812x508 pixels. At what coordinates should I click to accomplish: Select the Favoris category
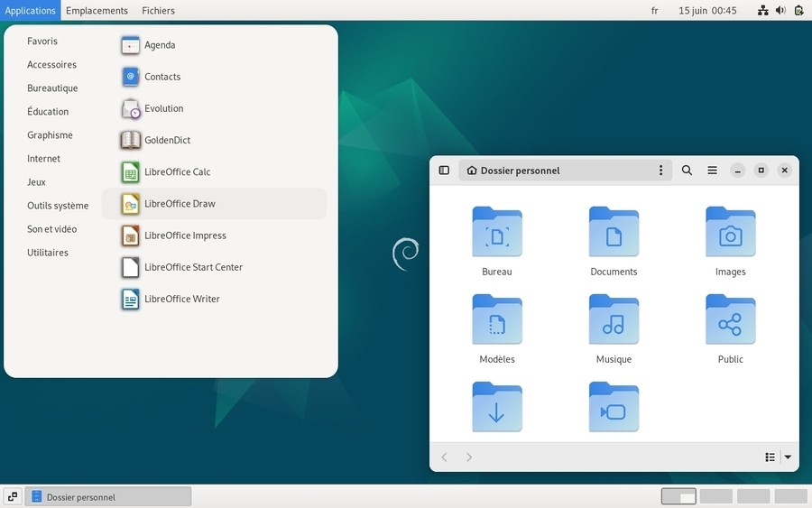tap(42, 41)
